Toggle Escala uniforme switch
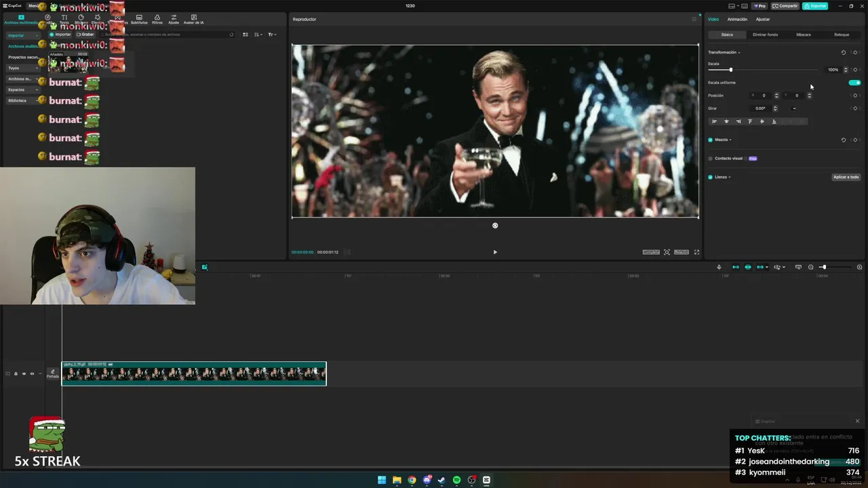 pos(854,83)
